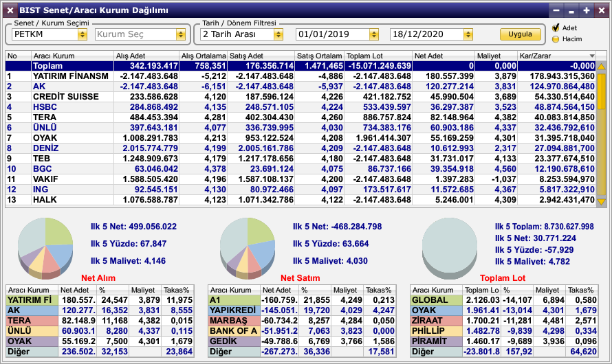
Task: Click the GLOBAL legend cell in Toplam Lot
Action: (437, 300)
